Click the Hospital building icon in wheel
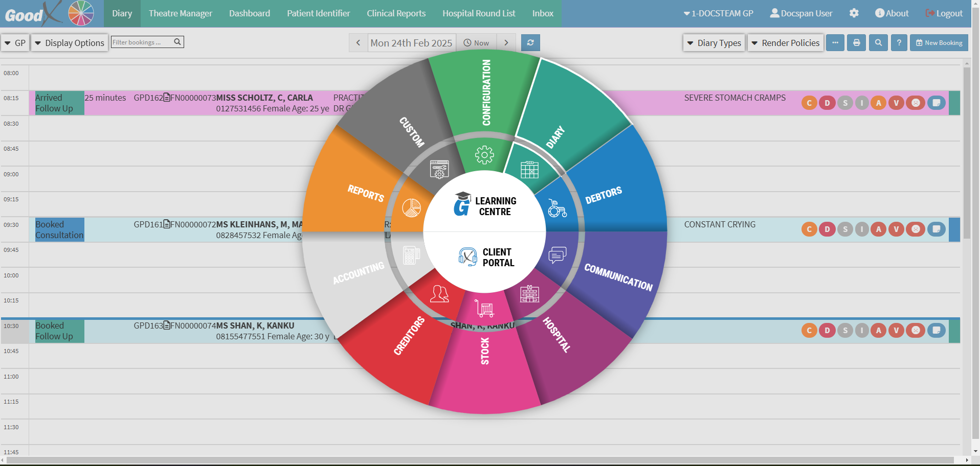The image size is (980, 466). coord(529,294)
